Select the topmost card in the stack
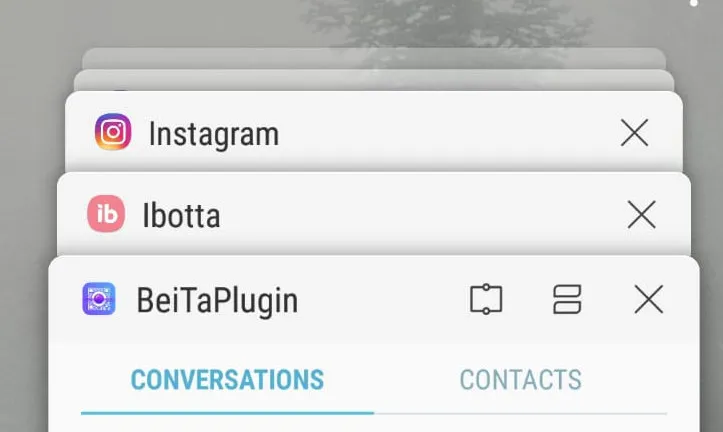This screenshot has width=723, height=432. (374, 58)
